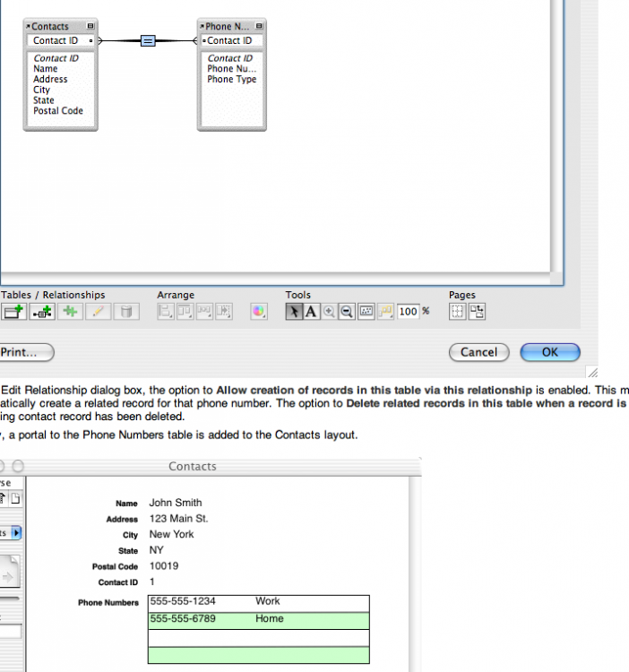Open the layout pop-up menu arrow

pos(16,533)
